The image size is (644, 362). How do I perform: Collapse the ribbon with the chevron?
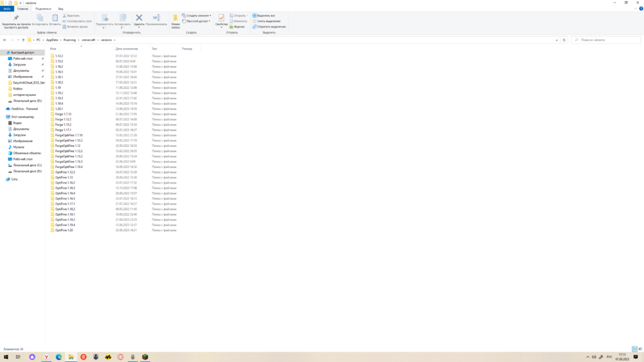click(x=636, y=8)
